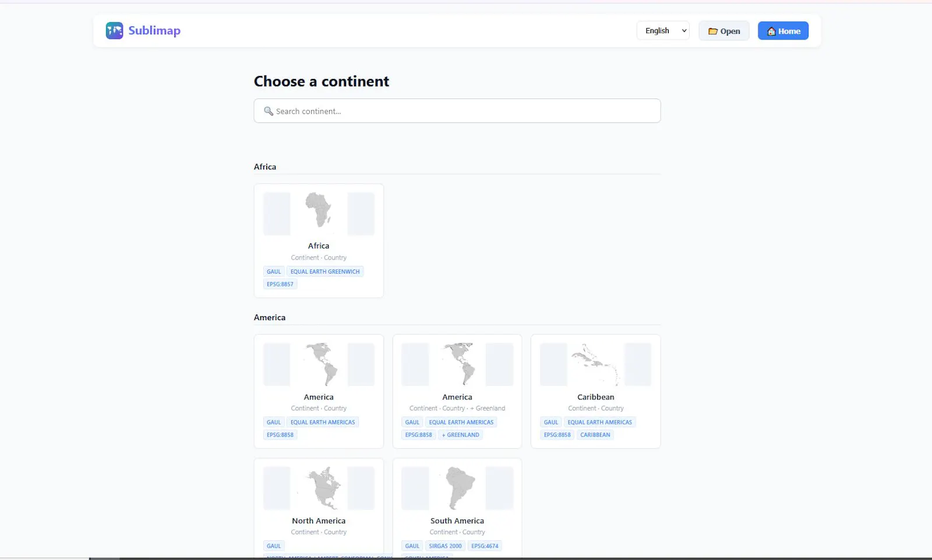Click the Choose a continent heading

(x=322, y=81)
